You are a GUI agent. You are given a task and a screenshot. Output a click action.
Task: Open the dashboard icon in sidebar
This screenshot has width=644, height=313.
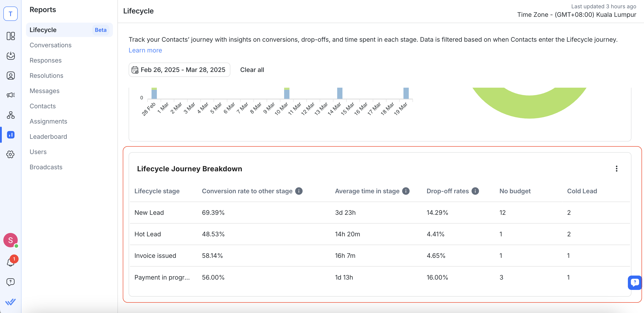tap(11, 36)
